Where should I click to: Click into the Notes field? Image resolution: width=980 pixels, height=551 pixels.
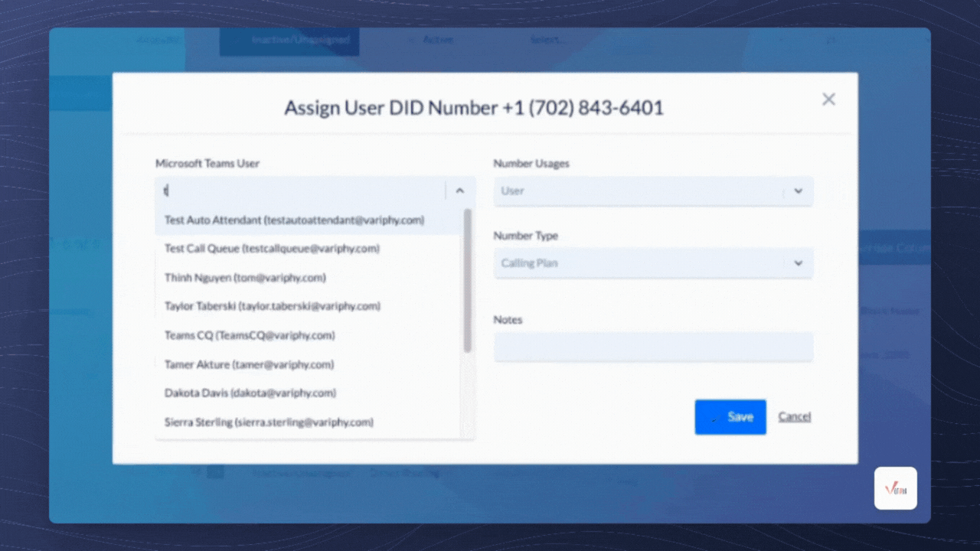point(652,347)
